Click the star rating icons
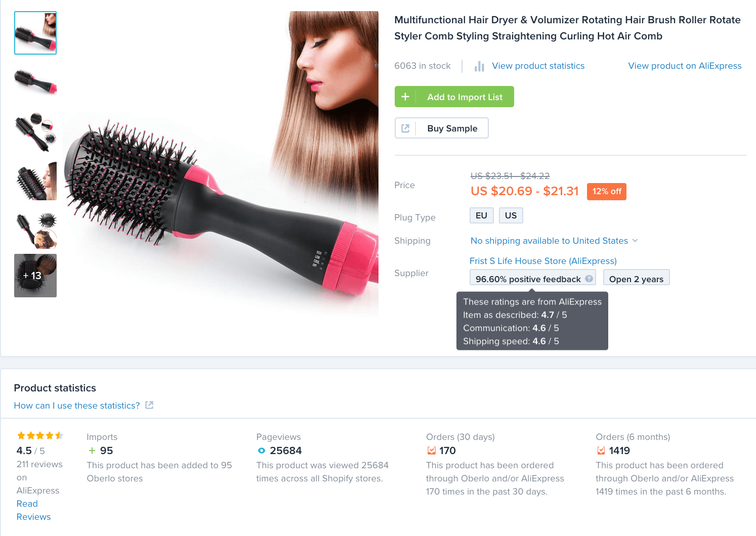This screenshot has width=756, height=536. point(40,435)
